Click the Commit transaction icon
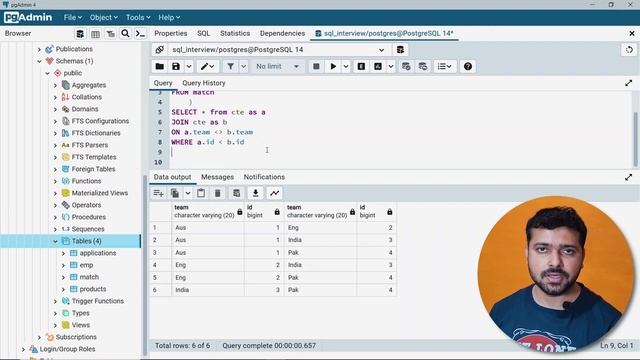The image size is (640, 360). point(406,66)
